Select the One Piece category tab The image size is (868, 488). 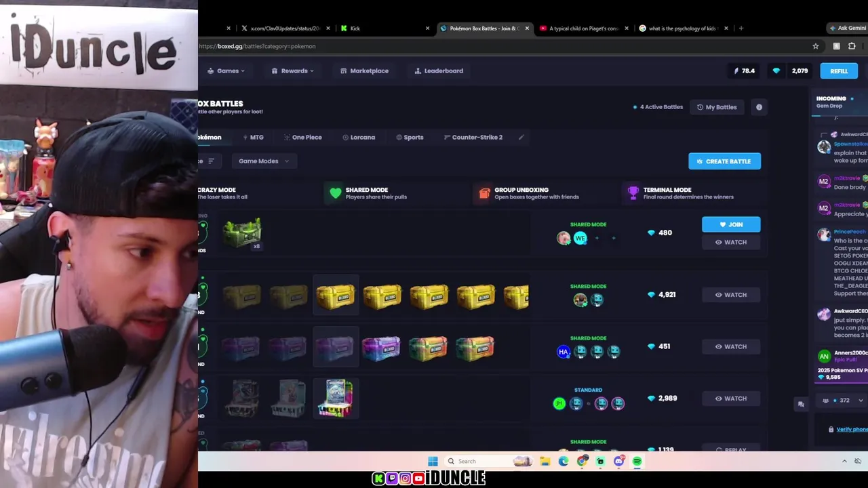pos(302,137)
